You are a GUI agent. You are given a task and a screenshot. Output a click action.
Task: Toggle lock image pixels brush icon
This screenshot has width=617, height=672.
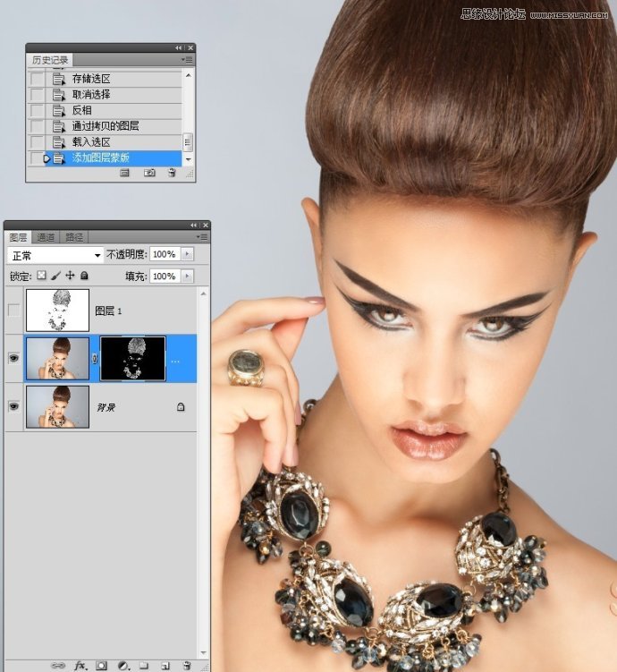pos(55,276)
